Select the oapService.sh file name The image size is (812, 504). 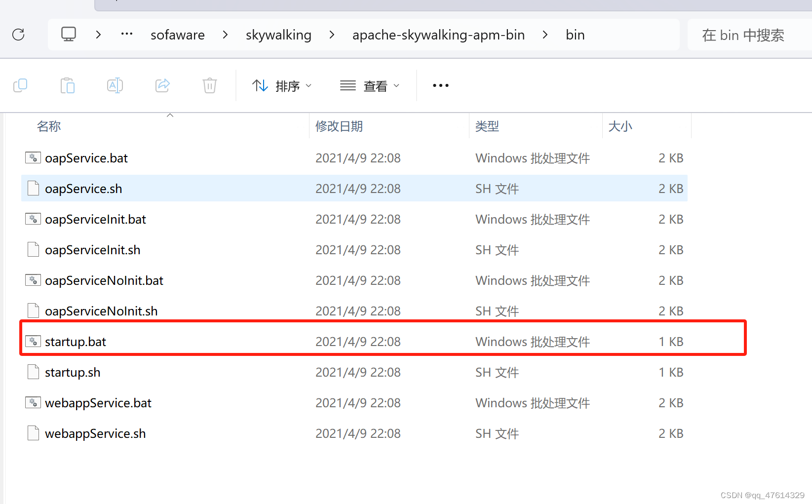click(83, 189)
